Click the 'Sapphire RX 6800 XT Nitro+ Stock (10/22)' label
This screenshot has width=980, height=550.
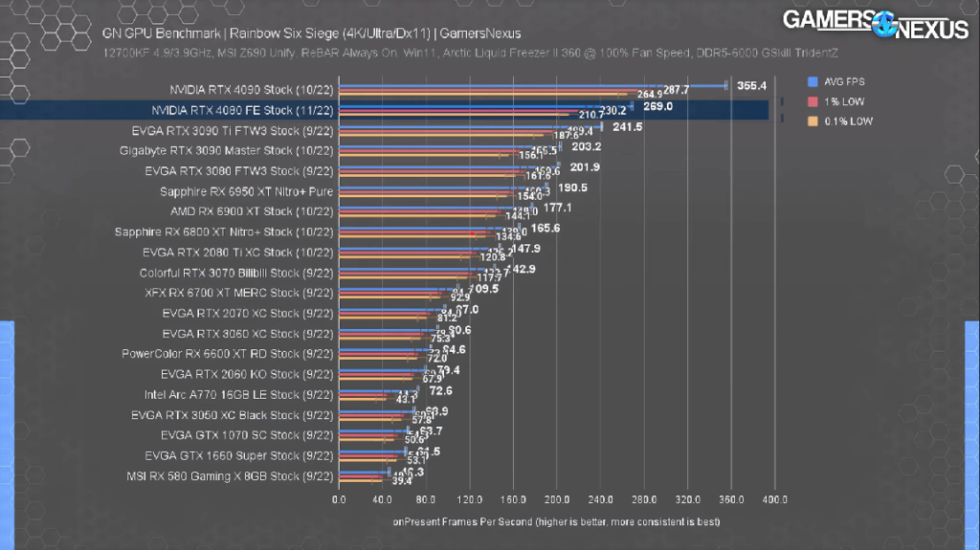click(224, 232)
